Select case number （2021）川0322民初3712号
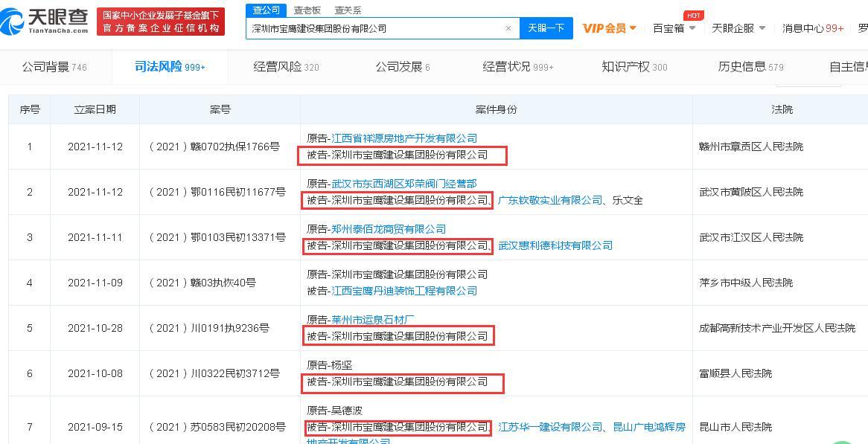This screenshot has width=868, height=444. click(x=214, y=374)
